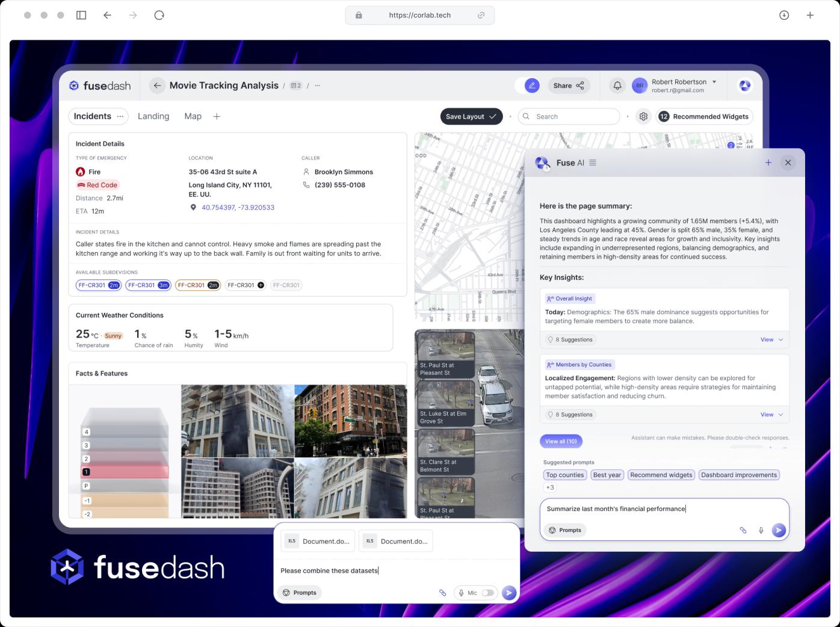The image size is (840, 627).
Task: Switch to the Map tab
Action: [x=193, y=116]
